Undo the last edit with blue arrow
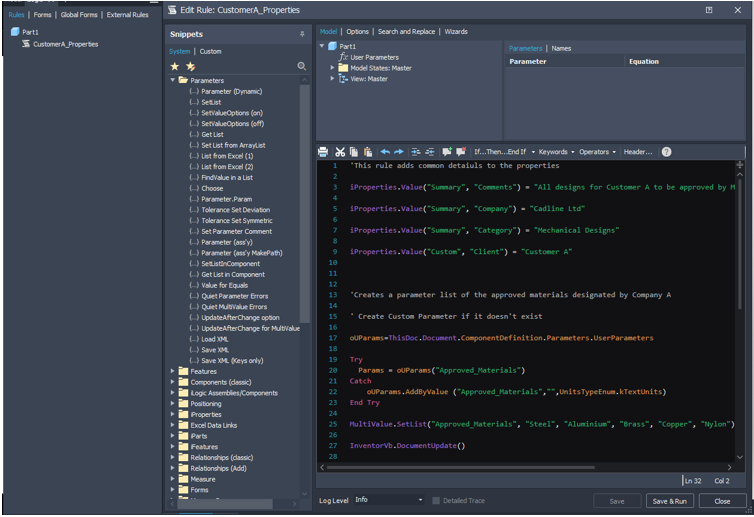 [x=385, y=152]
